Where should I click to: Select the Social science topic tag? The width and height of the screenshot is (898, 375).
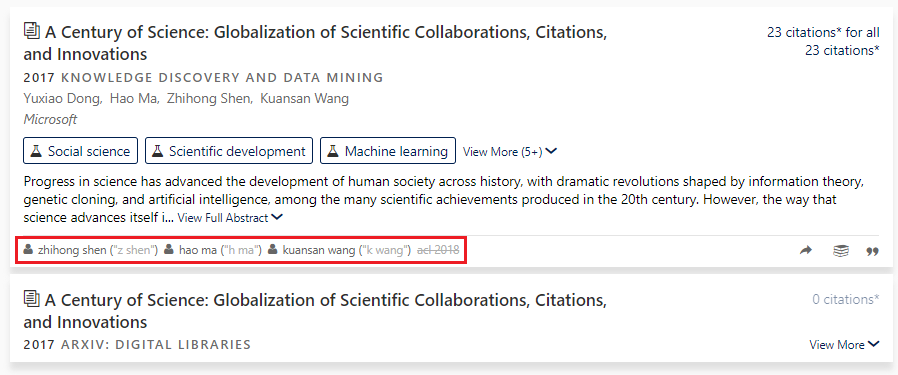pos(81,151)
